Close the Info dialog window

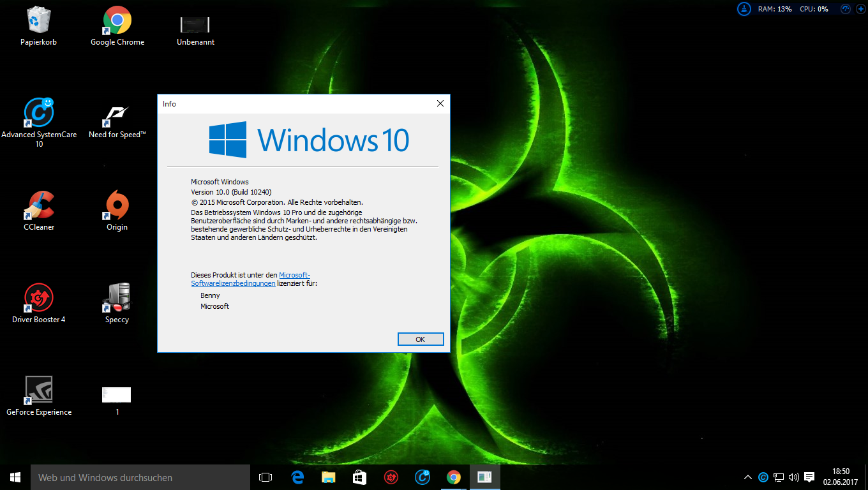pyautogui.click(x=440, y=103)
